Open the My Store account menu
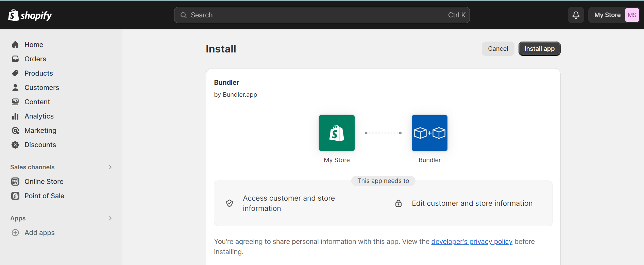The width and height of the screenshot is (644, 265). tap(614, 15)
